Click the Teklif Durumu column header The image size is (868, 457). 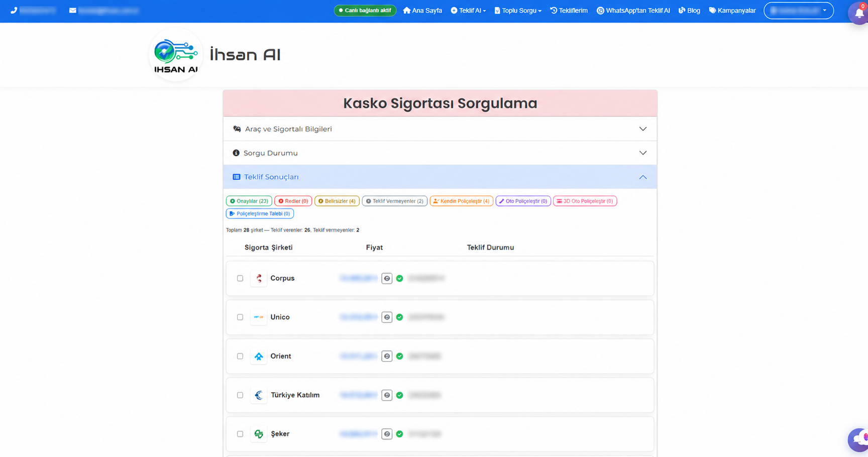(x=490, y=248)
